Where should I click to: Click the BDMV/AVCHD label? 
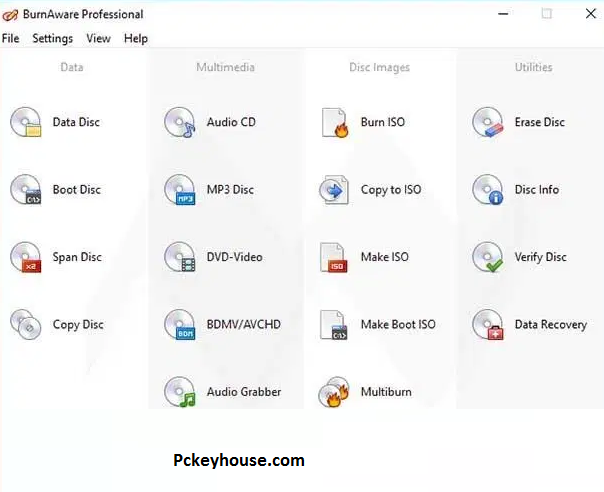pyautogui.click(x=244, y=324)
